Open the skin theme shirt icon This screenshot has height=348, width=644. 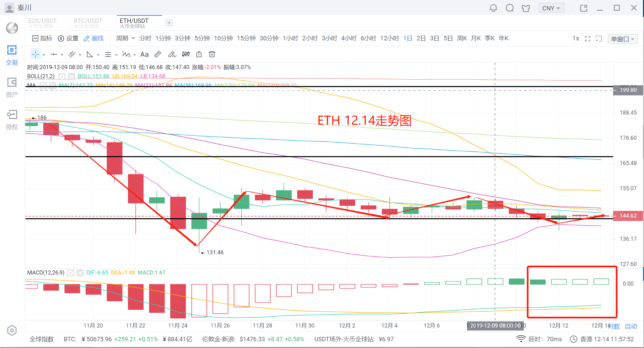(x=526, y=8)
